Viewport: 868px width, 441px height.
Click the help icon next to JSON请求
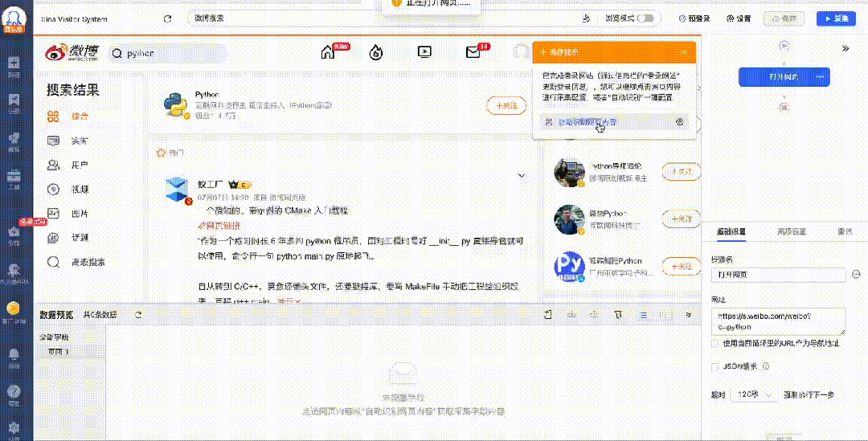(x=766, y=366)
